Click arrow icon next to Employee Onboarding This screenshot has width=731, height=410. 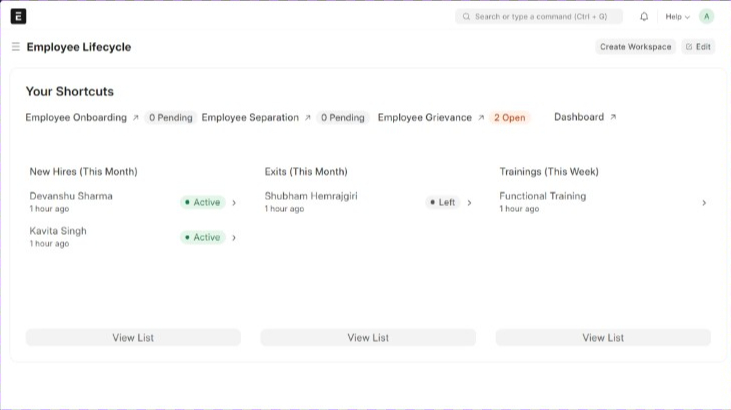tap(136, 118)
